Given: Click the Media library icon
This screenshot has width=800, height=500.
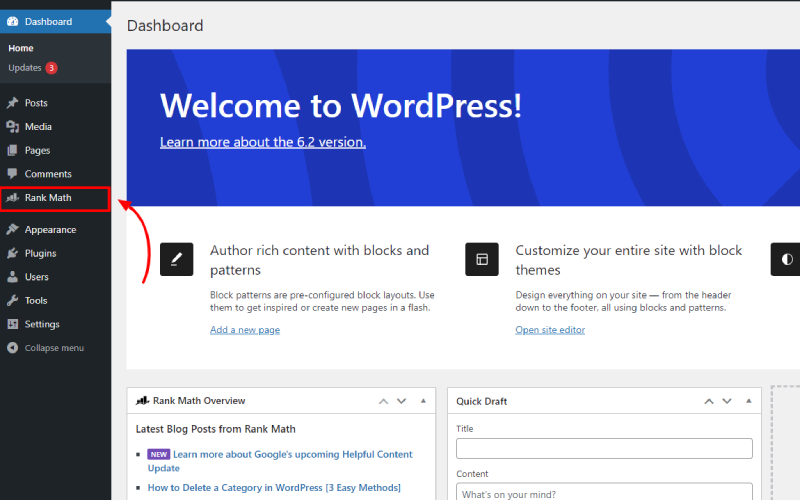Looking at the screenshot, I should click(x=12, y=127).
